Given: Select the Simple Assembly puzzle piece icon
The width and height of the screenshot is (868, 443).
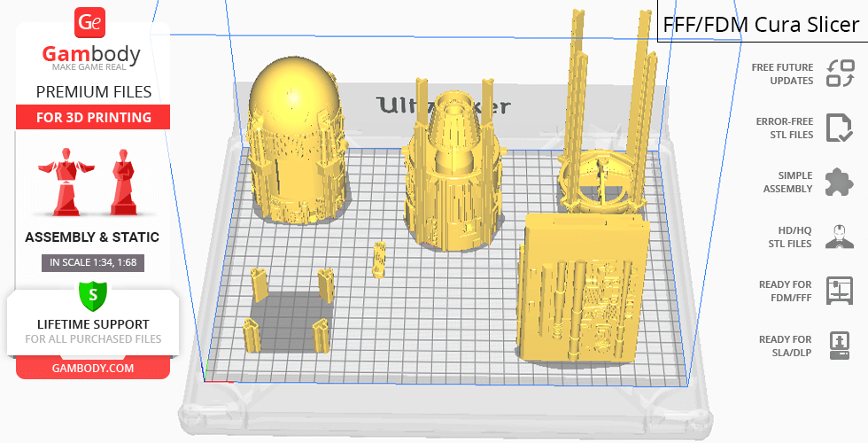Looking at the screenshot, I should [839, 182].
